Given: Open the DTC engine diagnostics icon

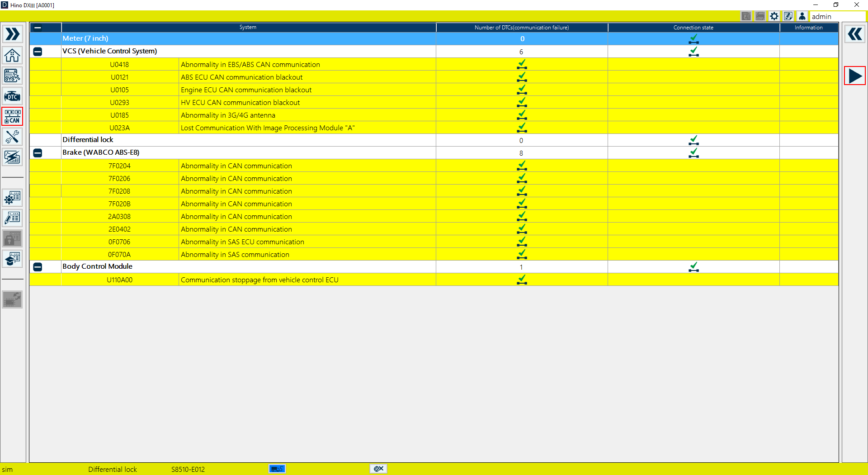Looking at the screenshot, I should coord(12,96).
